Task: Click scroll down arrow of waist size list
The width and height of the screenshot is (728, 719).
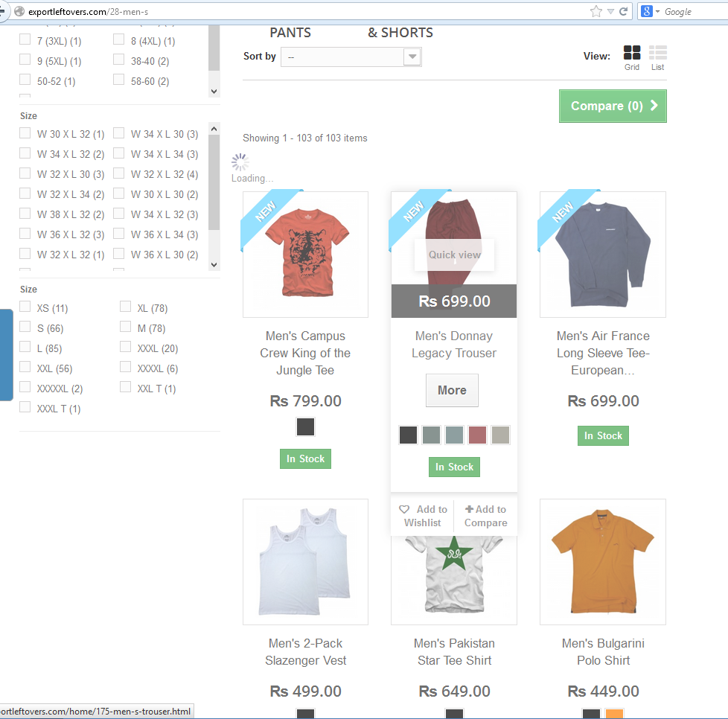Action: pyautogui.click(x=214, y=265)
